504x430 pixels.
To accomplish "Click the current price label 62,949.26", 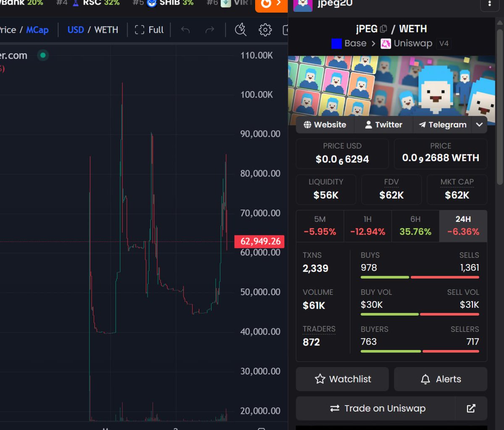I will pyautogui.click(x=260, y=241).
